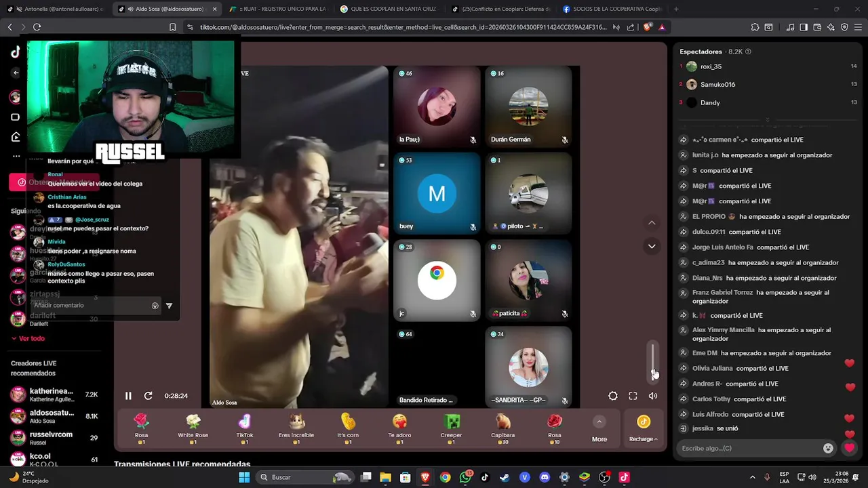
Task: Select guest tile paticita
Action: click(528, 280)
